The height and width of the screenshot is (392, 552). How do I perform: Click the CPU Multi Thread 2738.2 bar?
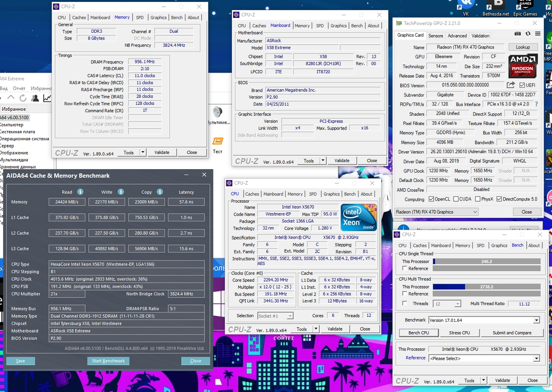click(x=486, y=287)
